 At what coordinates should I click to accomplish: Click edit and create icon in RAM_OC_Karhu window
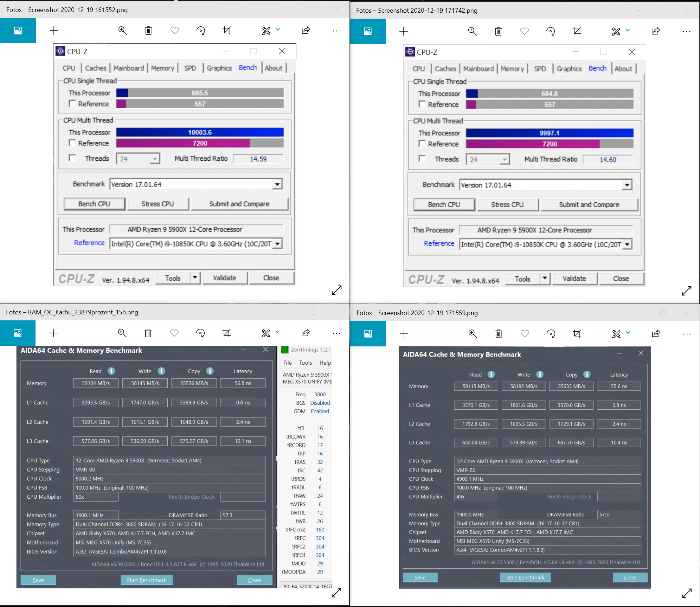[266, 333]
